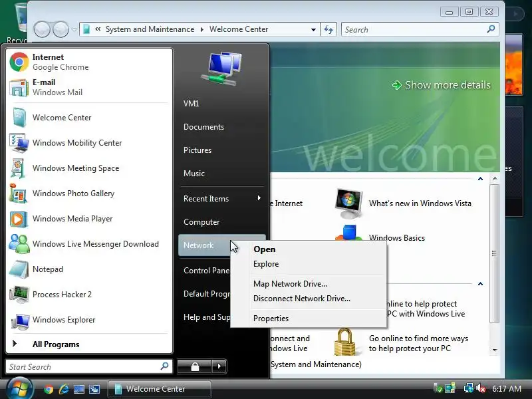Click the network tray icon
The image size is (532, 399).
pyautogui.click(x=469, y=388)
